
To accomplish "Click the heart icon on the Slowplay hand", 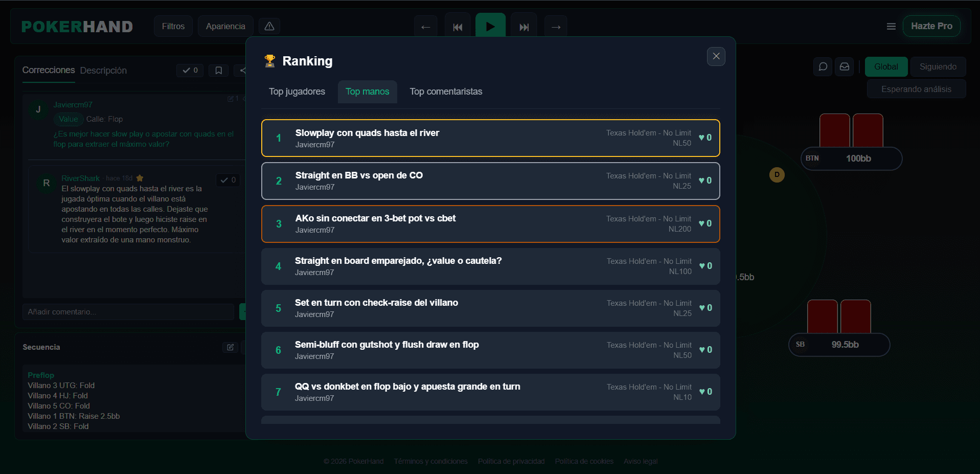I will (702, 138).
